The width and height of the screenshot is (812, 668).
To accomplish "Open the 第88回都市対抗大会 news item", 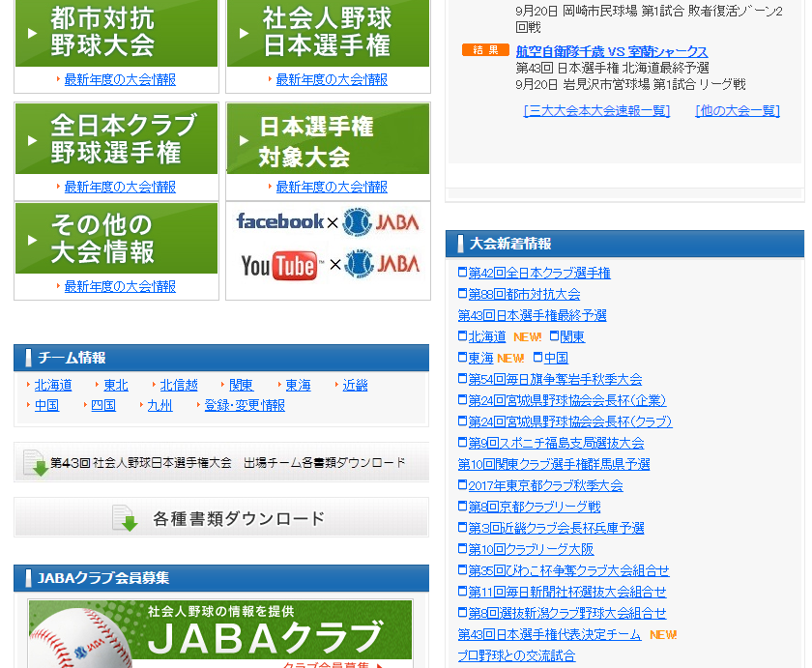I will [x=523, y=295].
